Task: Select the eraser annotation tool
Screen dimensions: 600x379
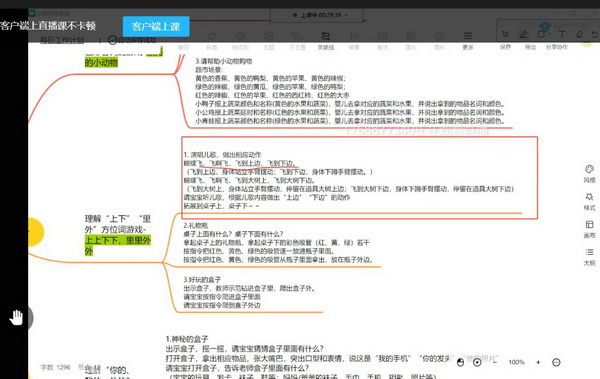Action: [x=580, y=34]
